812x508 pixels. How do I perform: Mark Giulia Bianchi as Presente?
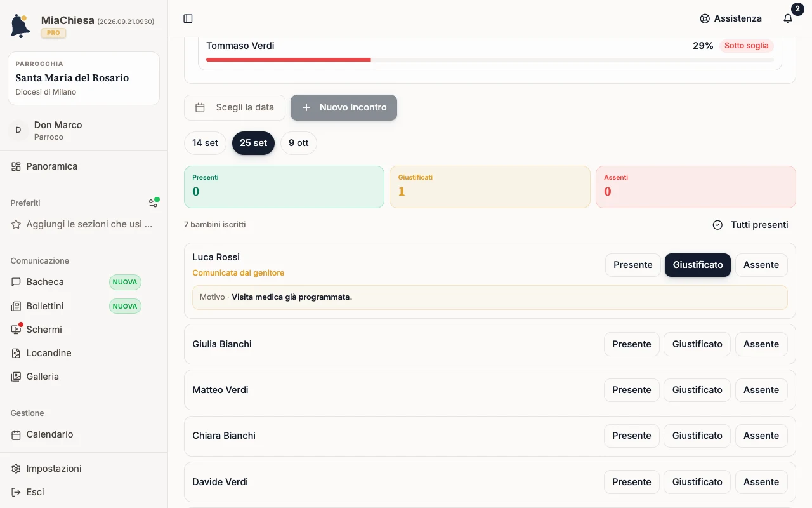[632, 344]
